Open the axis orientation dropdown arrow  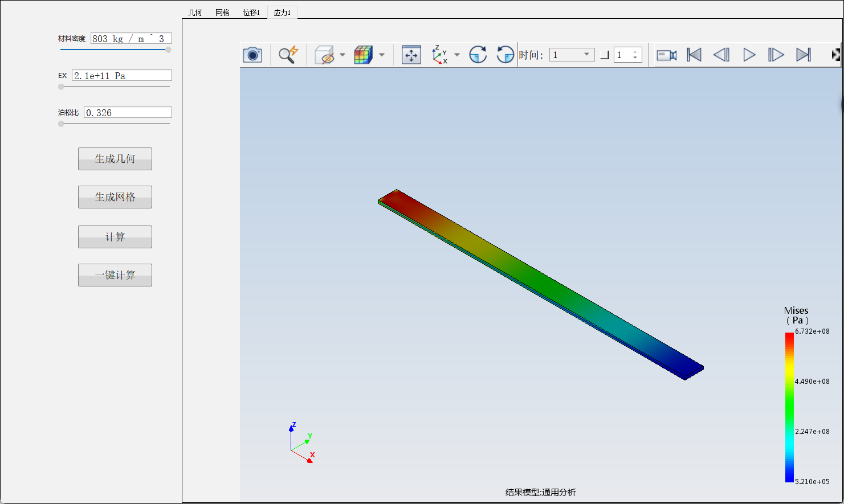pyautogui.click(x=457, y=55)
